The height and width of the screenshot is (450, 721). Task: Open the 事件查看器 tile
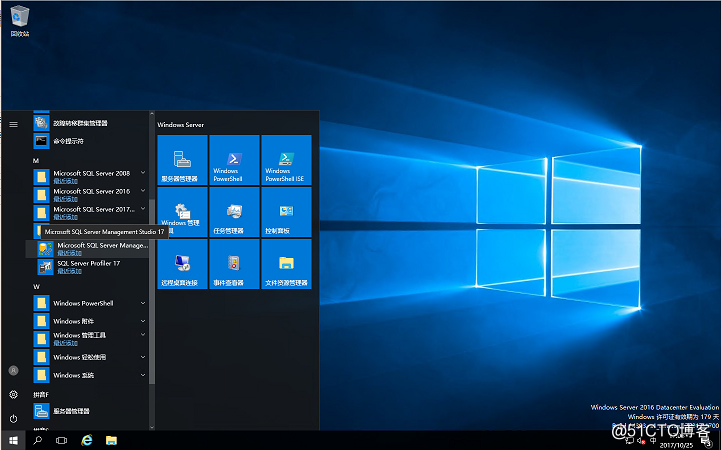point(234,264)
